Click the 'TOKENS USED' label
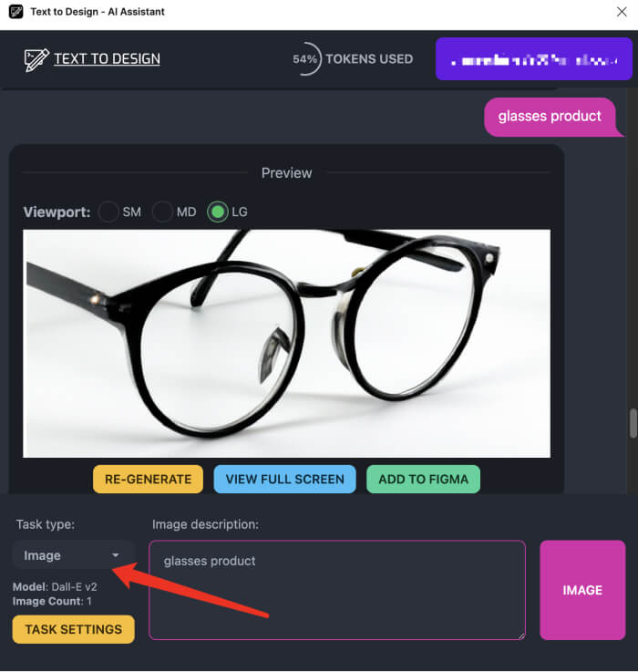The image size is (638, 672). [369, 58]
